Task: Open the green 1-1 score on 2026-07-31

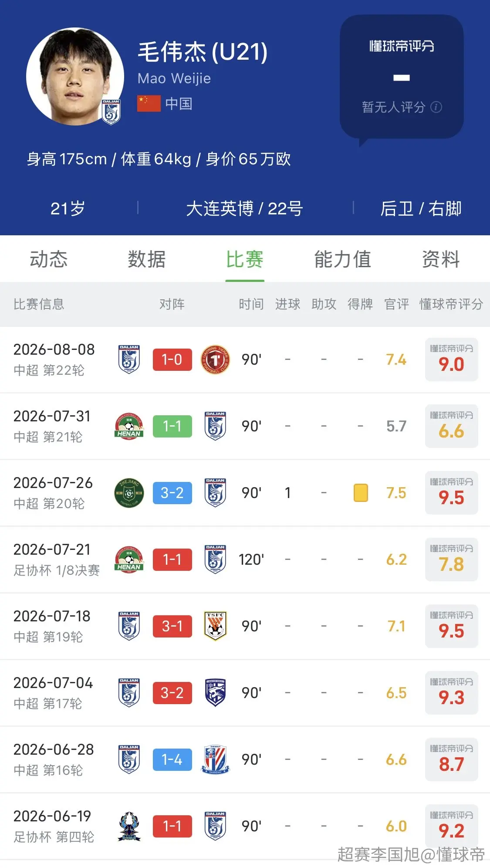Action: 172,426
